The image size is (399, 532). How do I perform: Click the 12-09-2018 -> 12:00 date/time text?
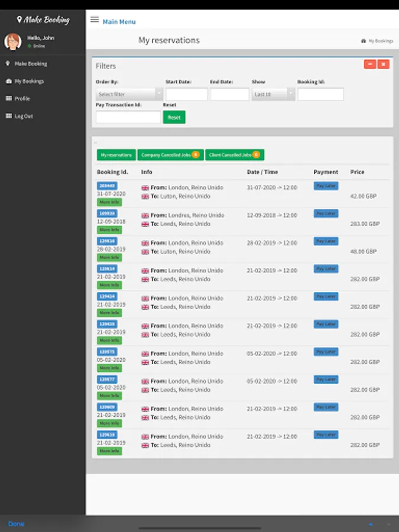[272, 215]
